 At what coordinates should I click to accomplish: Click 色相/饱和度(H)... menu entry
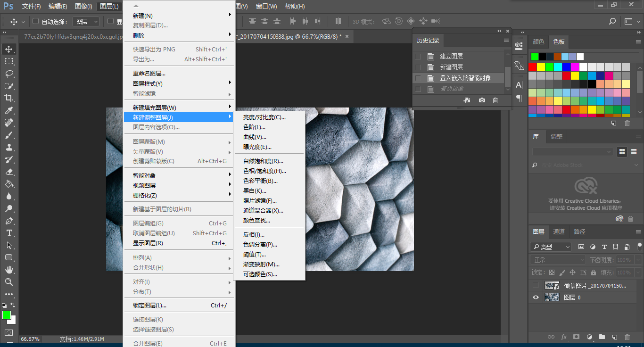click(264, 171)
